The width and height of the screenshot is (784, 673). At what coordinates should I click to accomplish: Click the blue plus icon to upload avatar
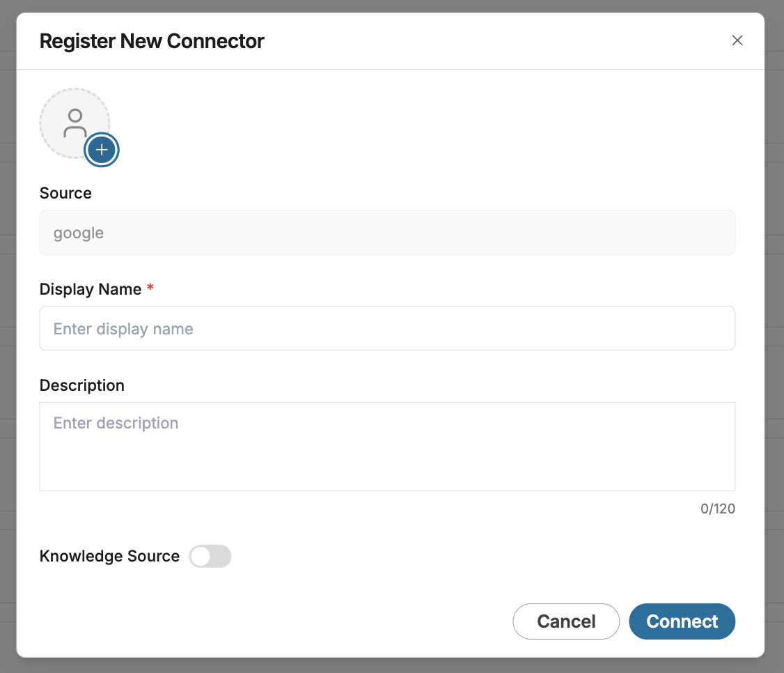pos(102,150)
